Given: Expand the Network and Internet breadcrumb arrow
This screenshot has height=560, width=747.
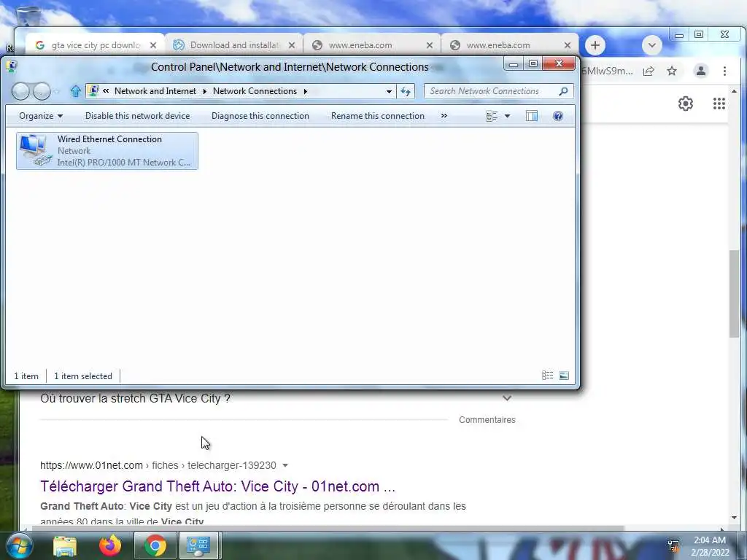Looking at the screenshot, I should 204,91.
